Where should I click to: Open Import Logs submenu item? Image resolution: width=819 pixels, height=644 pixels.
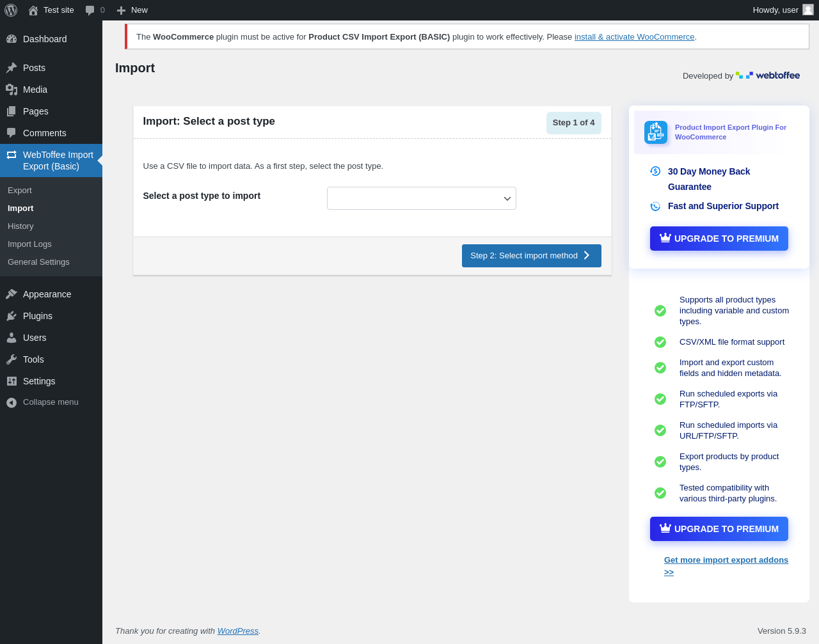(29, 244)
